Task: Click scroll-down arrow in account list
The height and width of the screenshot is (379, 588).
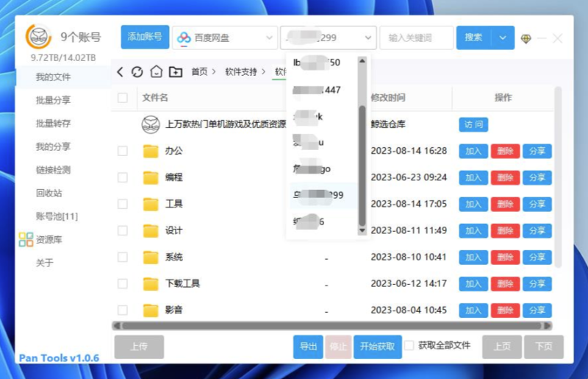Action: pyautogui.click(x=362, y=230)
